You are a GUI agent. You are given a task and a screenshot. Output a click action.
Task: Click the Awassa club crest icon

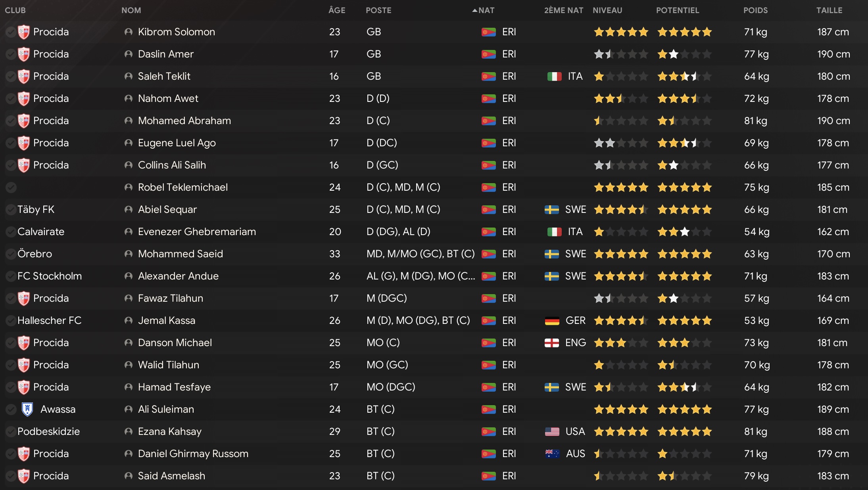[x=27, y=409]
